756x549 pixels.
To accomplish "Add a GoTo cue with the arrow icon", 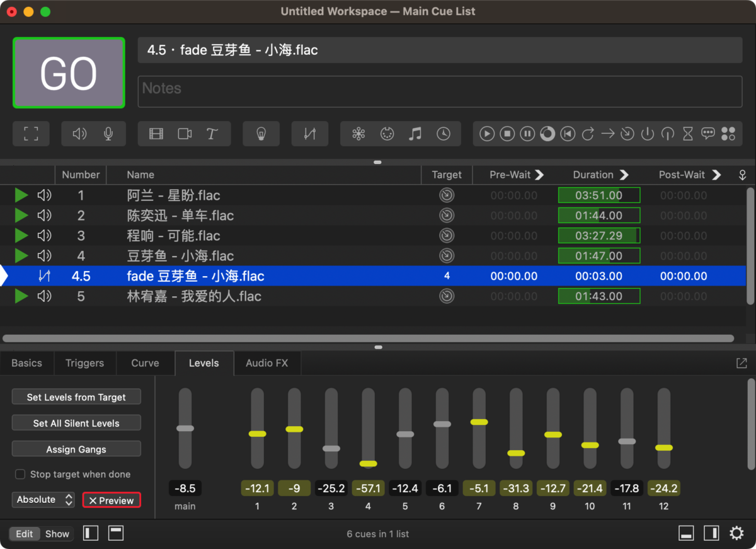I will click(607, 134).
